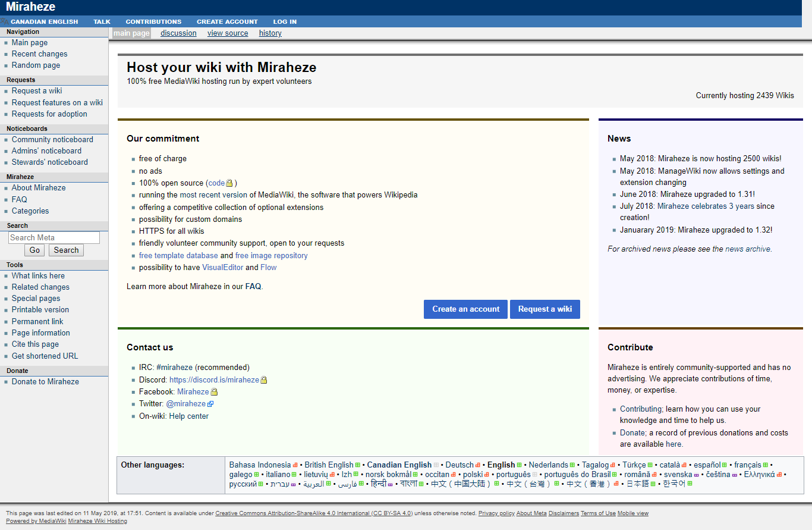Open Donate to Miraheze link
Image resolution: width=812 pixels, height=530 pixels.
click(45, 382)
